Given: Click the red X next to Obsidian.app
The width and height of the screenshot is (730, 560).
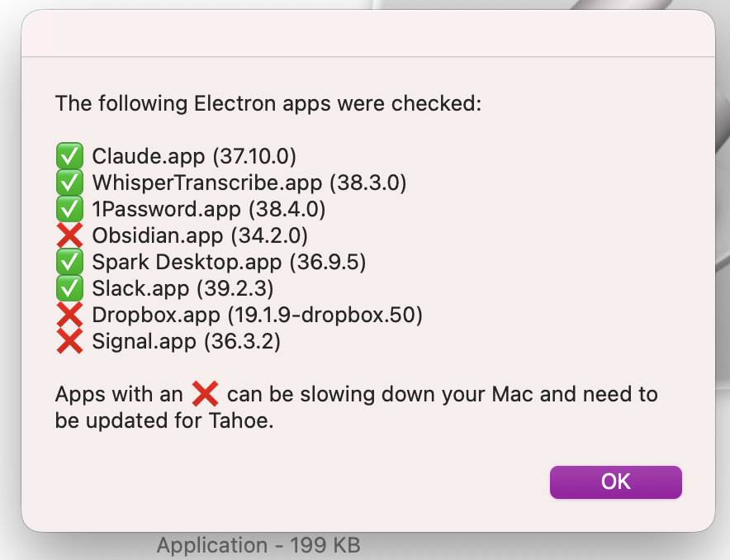Looking at the screenshot, I should pyautogui.click(x=69, y=235).
